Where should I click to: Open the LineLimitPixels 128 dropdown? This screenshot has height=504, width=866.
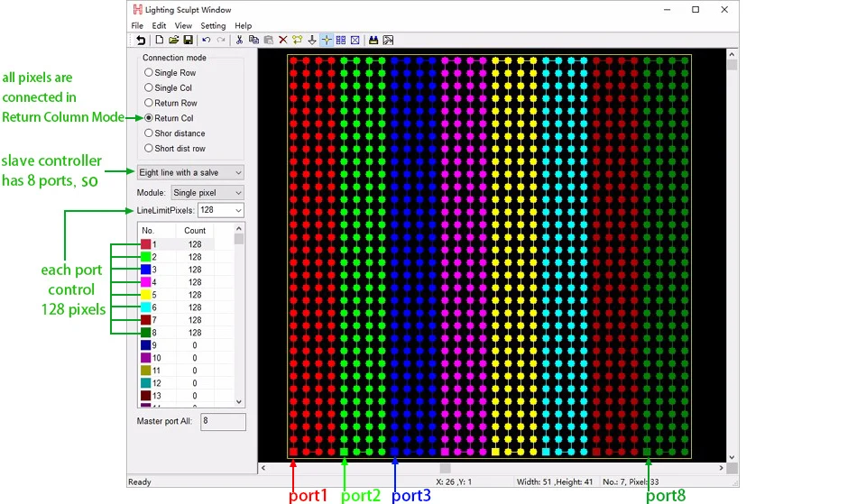pyautogui.click(x=220, y=211)
